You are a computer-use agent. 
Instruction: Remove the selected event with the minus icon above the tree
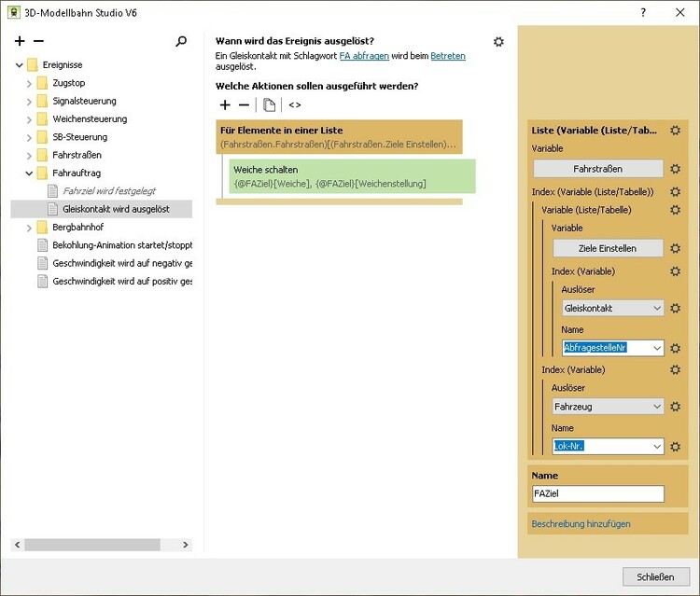pyautogui.click(x=38, y=41)
